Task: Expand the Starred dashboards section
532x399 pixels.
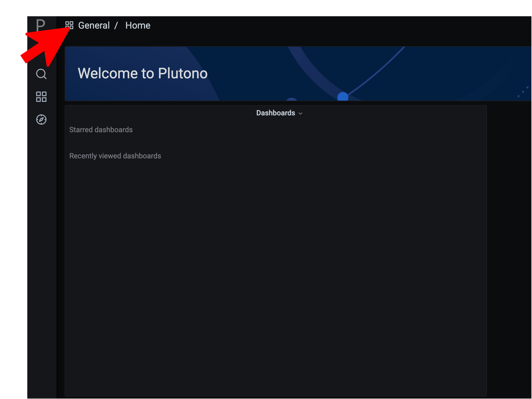Action: (x=101, y=129)
